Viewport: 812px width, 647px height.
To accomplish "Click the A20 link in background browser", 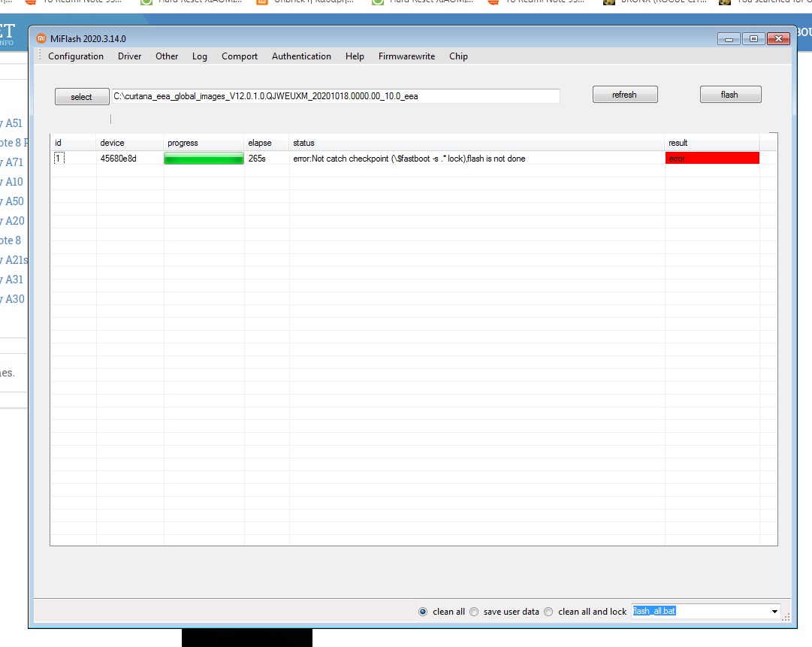I will [x=12, y=221].
